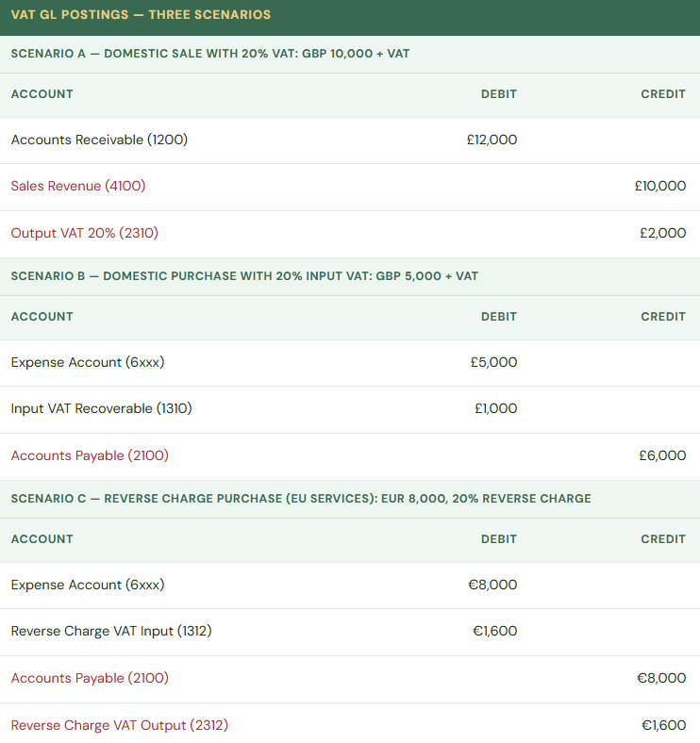Image resolution: width=700 pixels, height=743 pixels.
Task: Select the Scenario B domestic purchase heading
Action: pyautogui.click(x=244, y=276)
